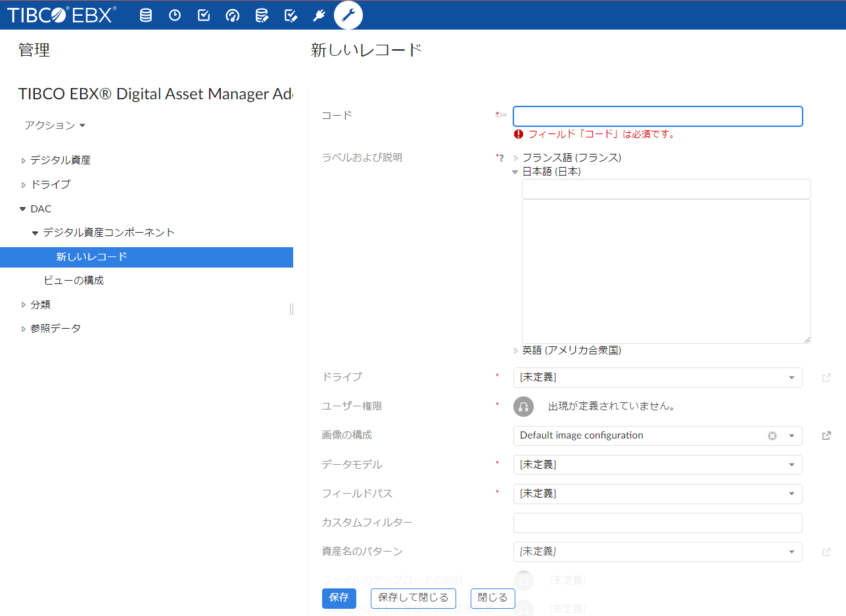Click the TIBCO EBX logo

click(62, 14)
